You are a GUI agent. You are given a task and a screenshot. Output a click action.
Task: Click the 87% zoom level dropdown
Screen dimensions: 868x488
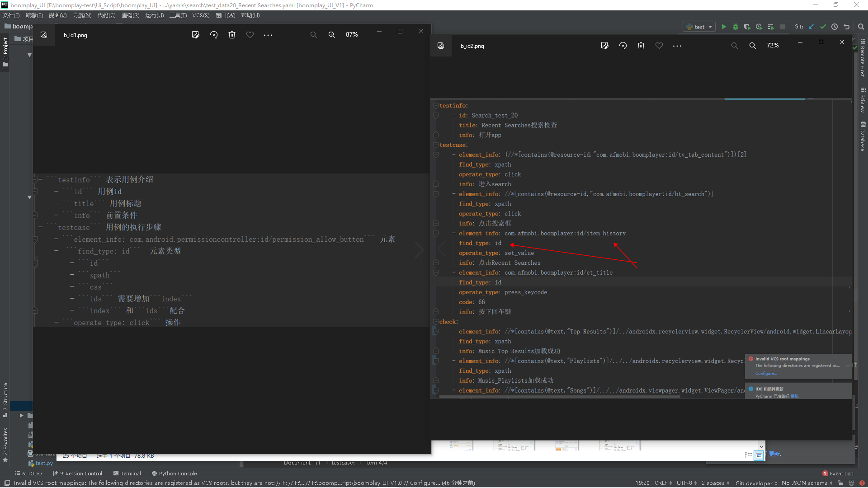[352, 34]
